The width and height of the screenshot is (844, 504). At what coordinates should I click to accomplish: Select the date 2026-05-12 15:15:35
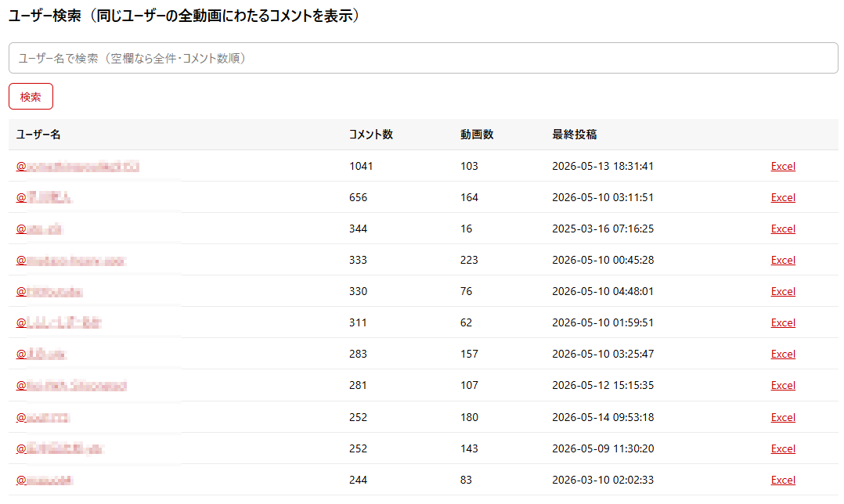tap(603, 385)
